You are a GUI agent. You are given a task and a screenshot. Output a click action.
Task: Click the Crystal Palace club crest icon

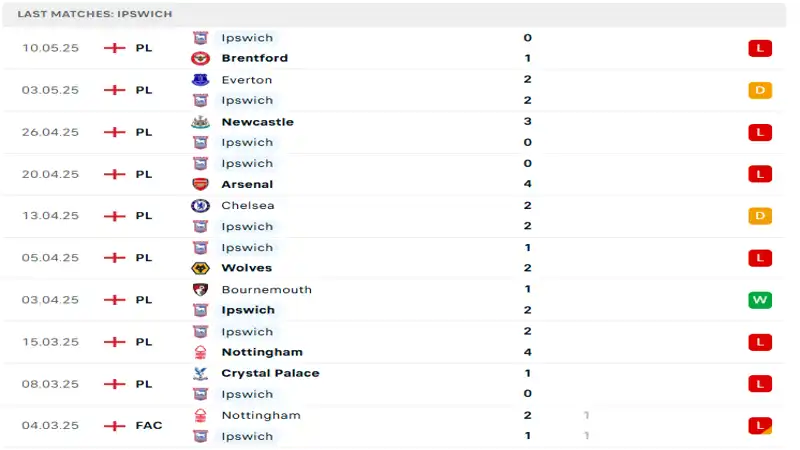200,373
